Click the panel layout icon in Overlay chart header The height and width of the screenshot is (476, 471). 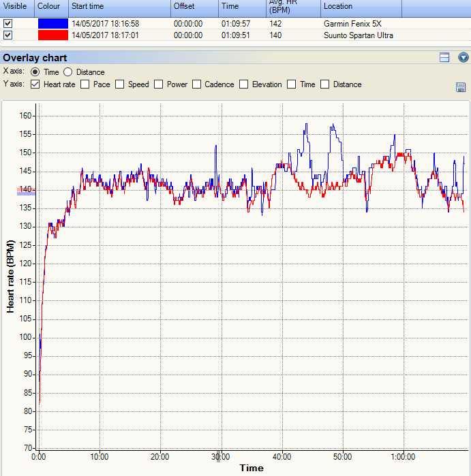click(x=444, y=58)
